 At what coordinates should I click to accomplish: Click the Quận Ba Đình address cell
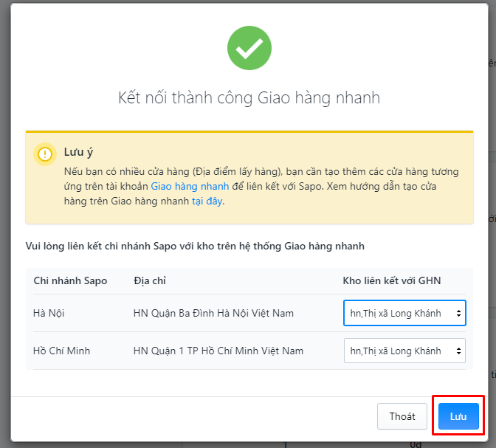coord(213,313)
